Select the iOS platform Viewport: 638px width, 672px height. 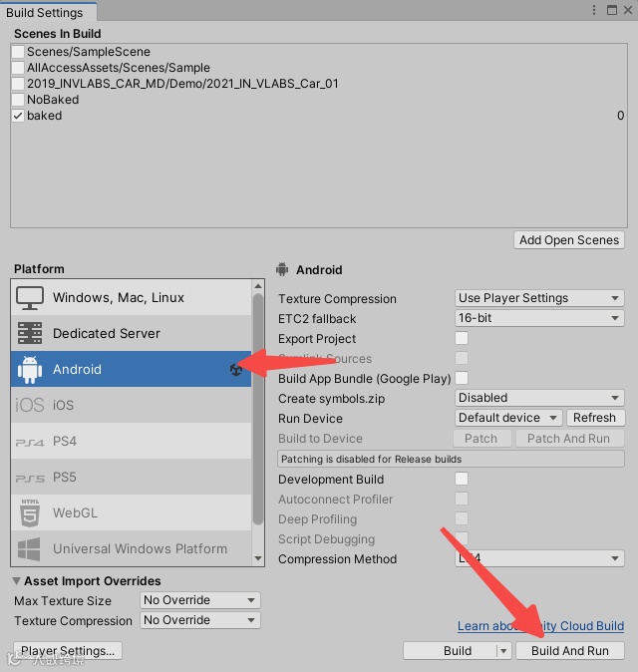(x=132, y=405)
